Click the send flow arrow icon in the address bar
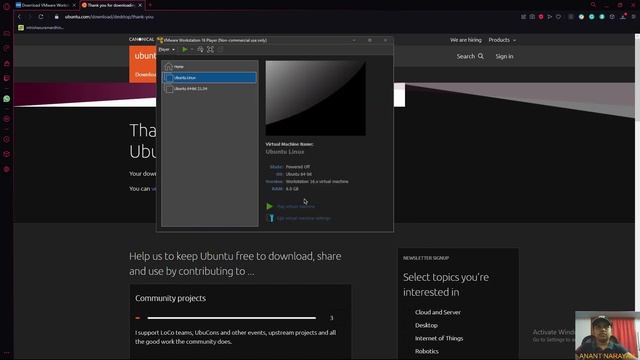This screenshot has width=640, height=360. pyautogui.click(x=550, y=17)
